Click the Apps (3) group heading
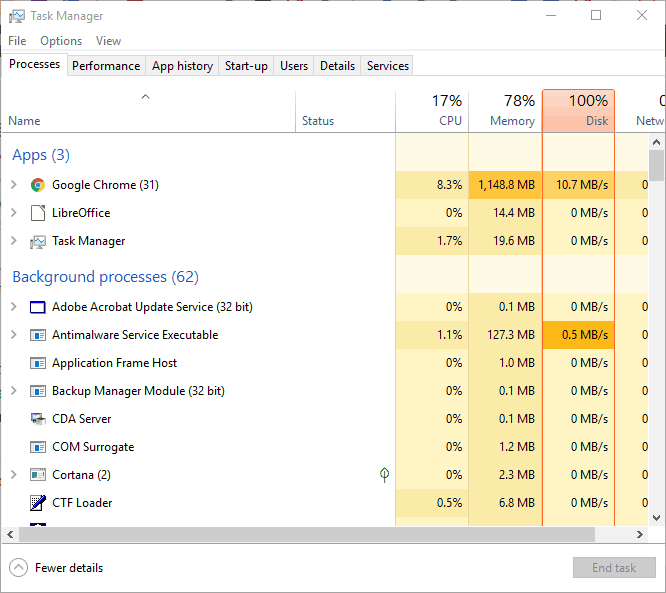Viewport: 666px width, 593px height. click(41, 155)
